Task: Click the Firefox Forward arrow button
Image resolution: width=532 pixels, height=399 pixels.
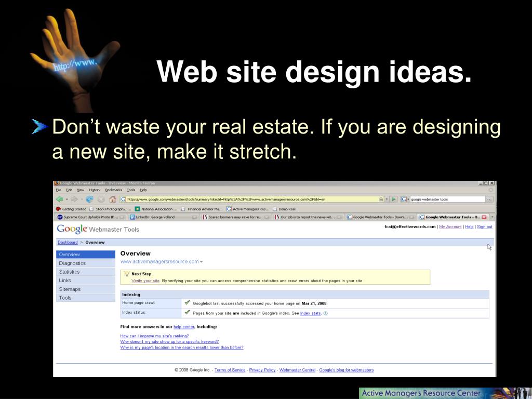Action: pyautogui.click(x=74, y=199)
